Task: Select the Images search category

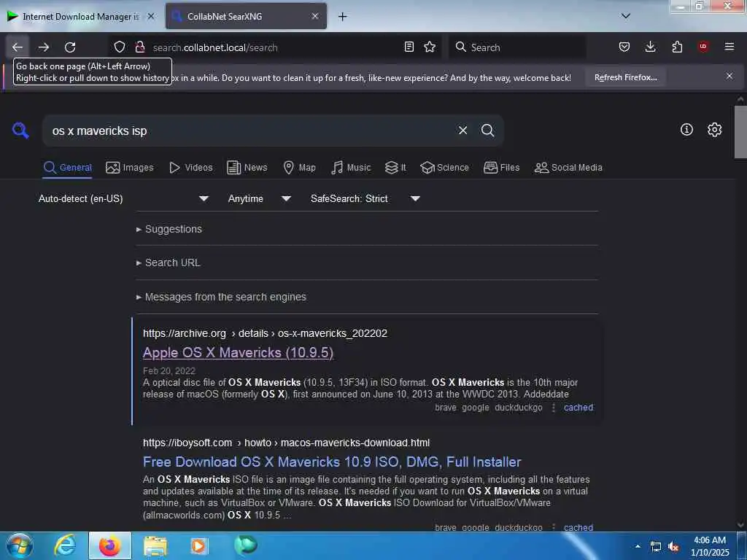Action: coord(130,168)
